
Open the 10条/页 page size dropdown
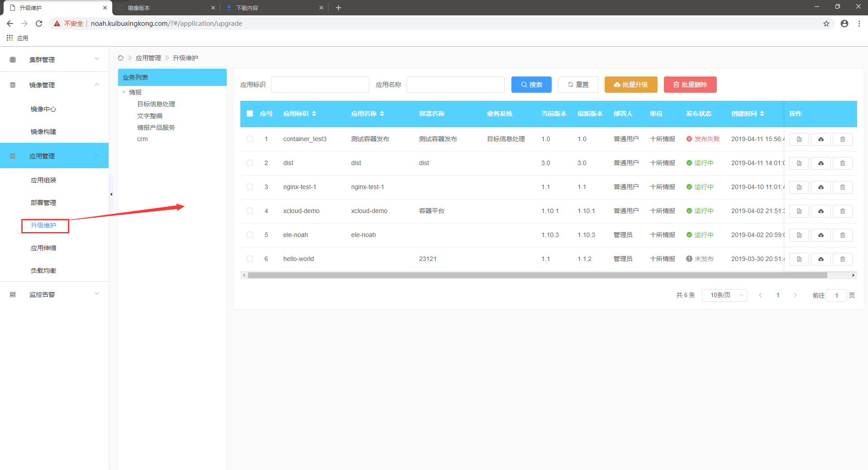pos(724,295)
